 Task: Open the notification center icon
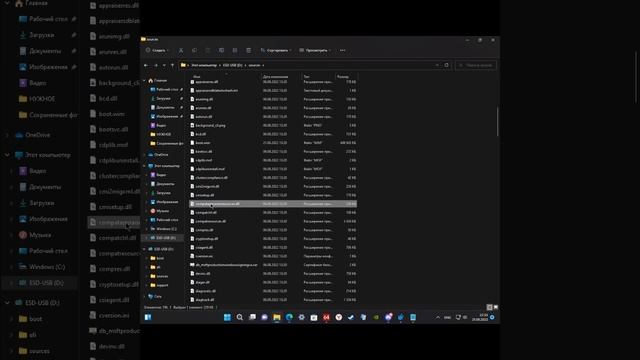[x=492, y=317]
